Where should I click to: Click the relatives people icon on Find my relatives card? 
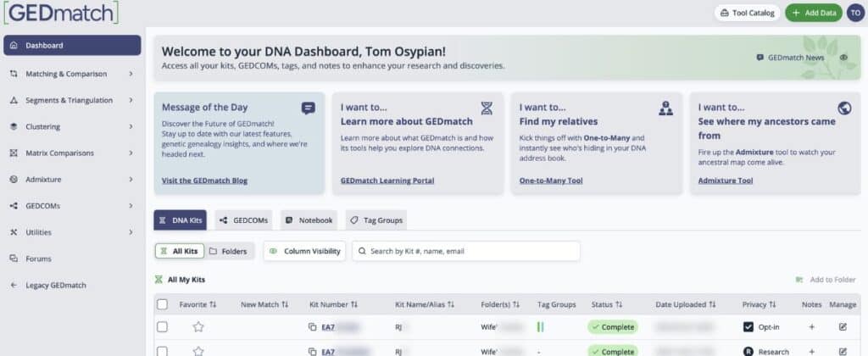pos(665,108)
